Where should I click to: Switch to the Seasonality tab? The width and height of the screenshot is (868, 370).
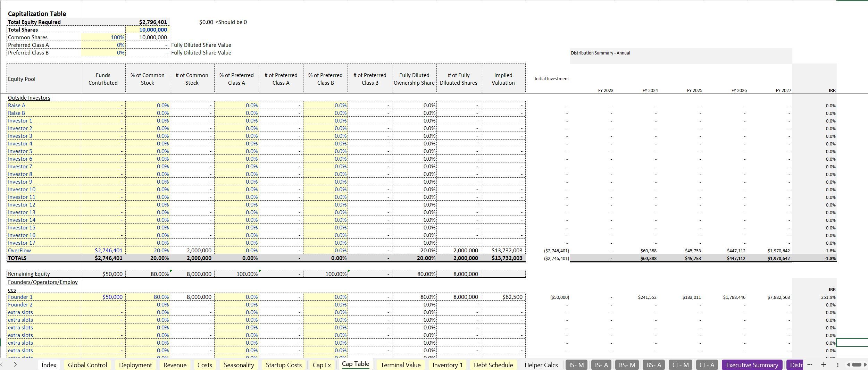[239, 365]
